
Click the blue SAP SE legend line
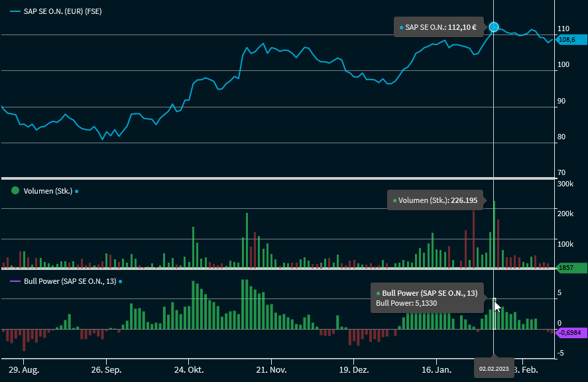point(15,12)
